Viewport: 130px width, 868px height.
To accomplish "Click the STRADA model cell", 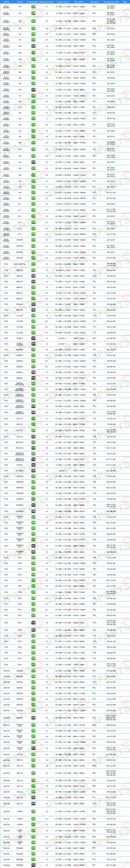I will tap(20, 471).
